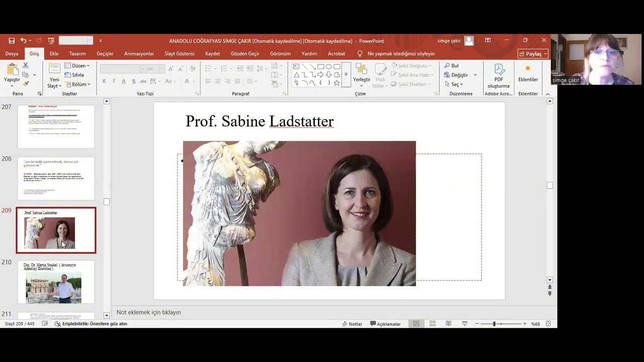Click Bul to find text

click(451, 66)
